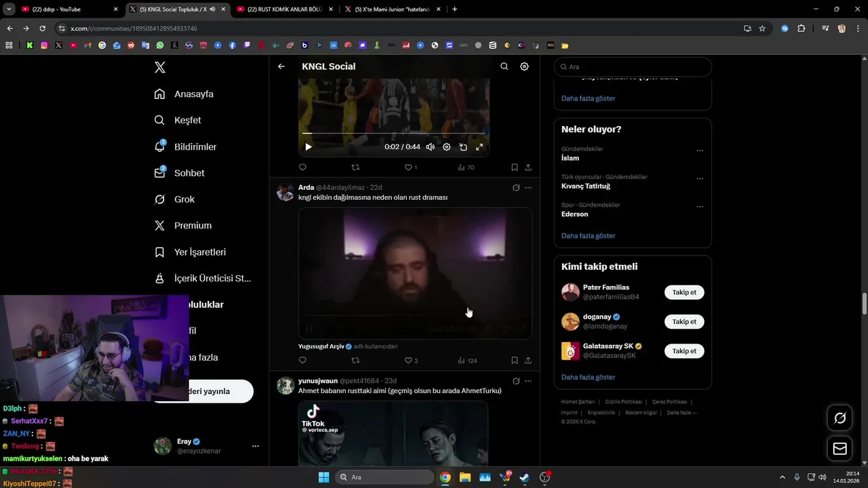Screen dimensions: 868x488
Task: Open Bildirimler notifications
Action: tap(185, 146)
